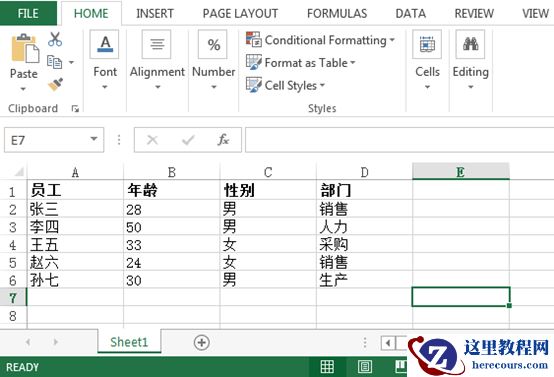Copy selection with the Copy icon
Image resolution: width=554 pixels, height=377 pixels.
[x=54, y=62]
